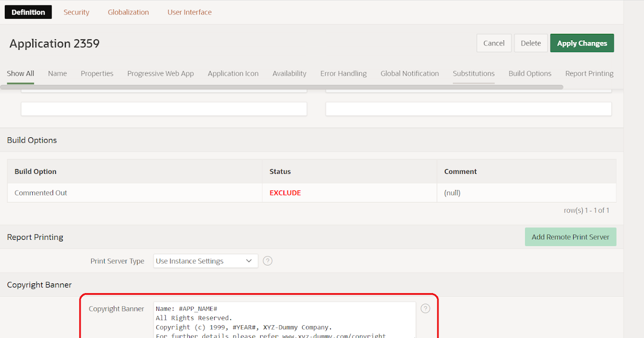Open the Print Server Type dropdown
The width and height of the screenshot is (644, 338).
(206, 261)
